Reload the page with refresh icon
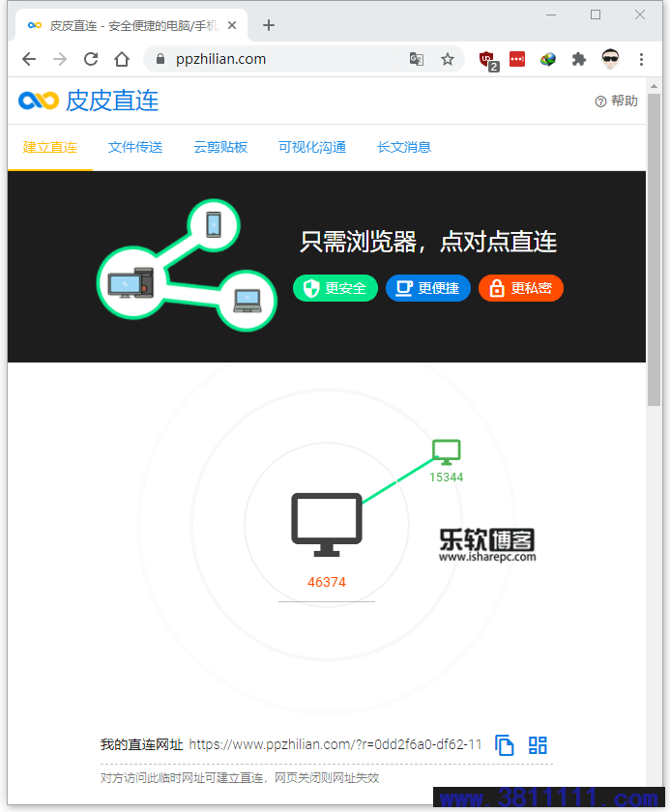Screen dimensions: 670x812 tap(91, 59)
